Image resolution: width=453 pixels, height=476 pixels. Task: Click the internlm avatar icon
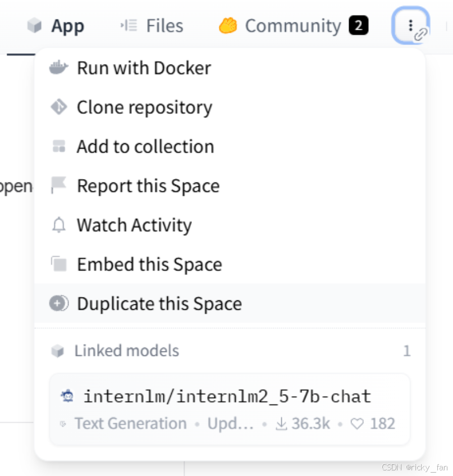point(67,396)
